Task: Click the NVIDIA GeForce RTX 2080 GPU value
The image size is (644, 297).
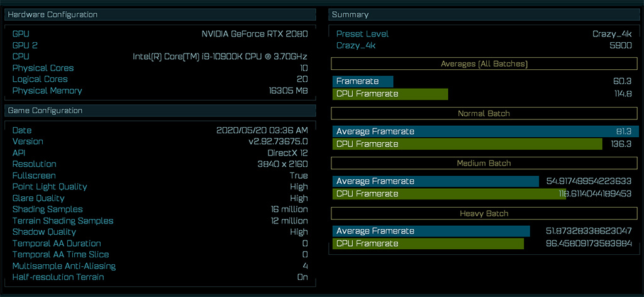Action: click(x=253, y=34)
